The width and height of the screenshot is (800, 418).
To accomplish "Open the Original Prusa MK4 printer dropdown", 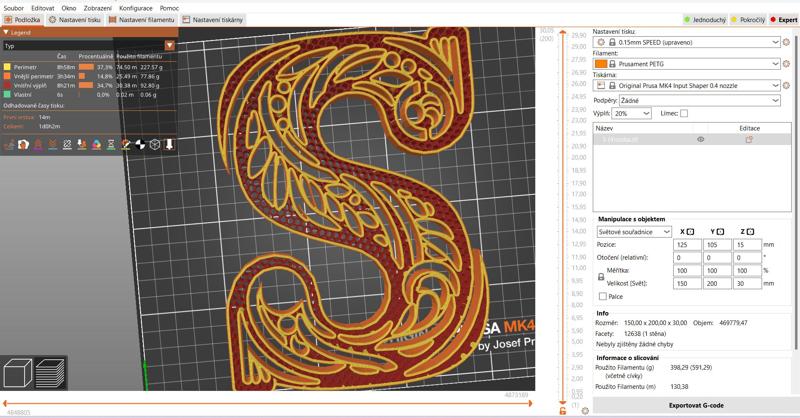I will click(x=687, y=85).
